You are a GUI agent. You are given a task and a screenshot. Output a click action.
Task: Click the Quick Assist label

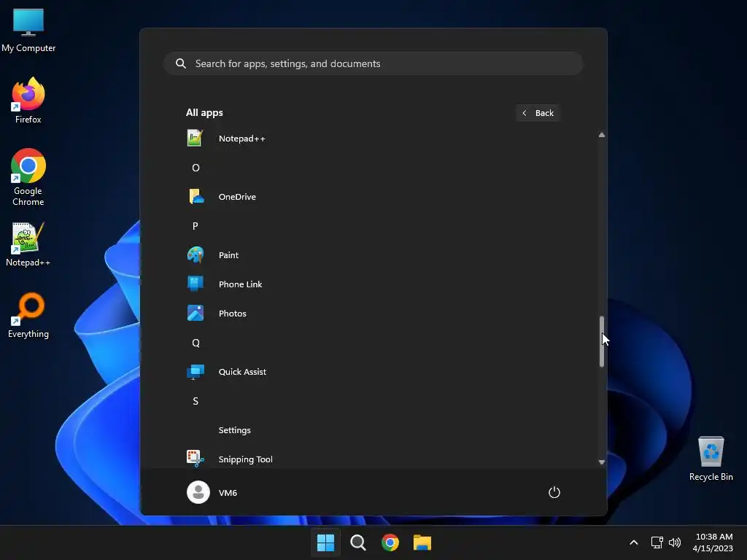(242, 372)
